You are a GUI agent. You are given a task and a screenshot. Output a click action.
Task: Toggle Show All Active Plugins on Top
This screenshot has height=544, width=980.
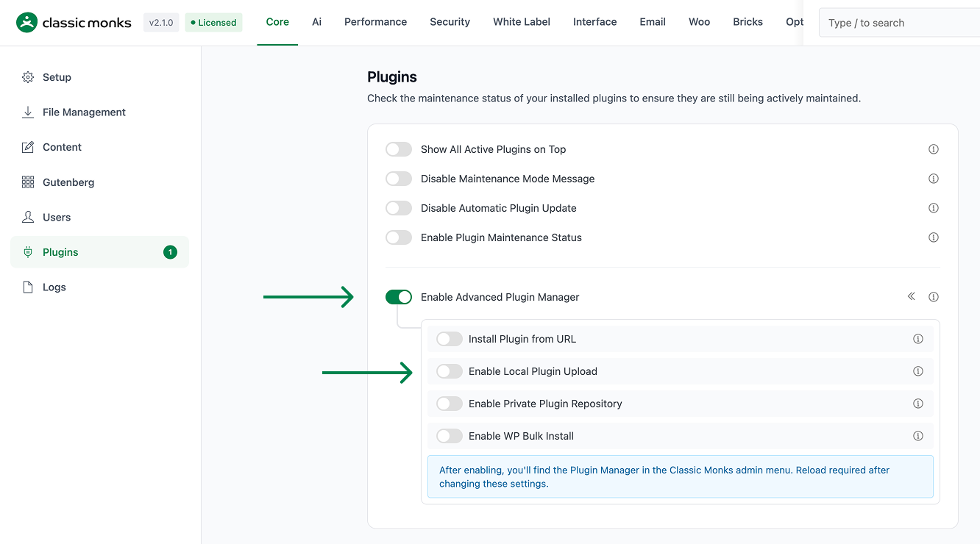(399, 149)
